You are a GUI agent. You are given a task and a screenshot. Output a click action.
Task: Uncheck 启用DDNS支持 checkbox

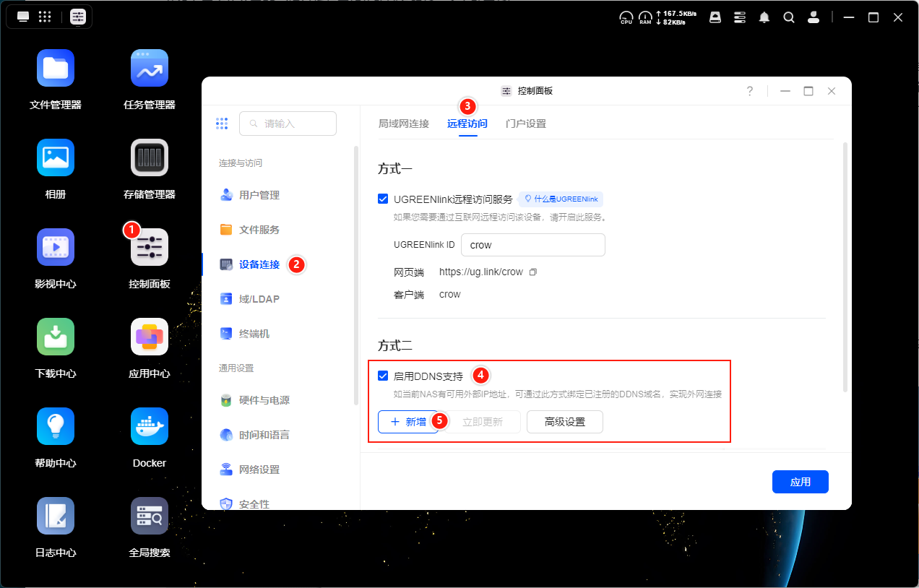(x=383, y=376)
